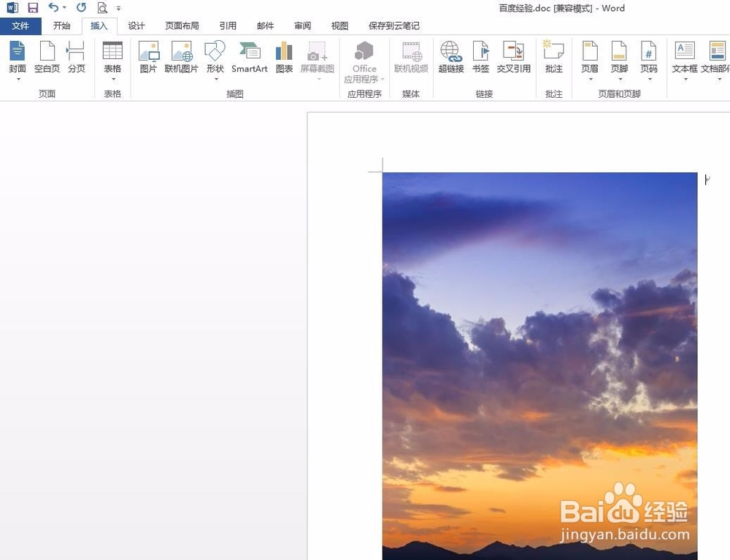Expand the 文本框 dropdown arrow
The image size is (730, 560).
pyautogui.click(x=685, y=79)
